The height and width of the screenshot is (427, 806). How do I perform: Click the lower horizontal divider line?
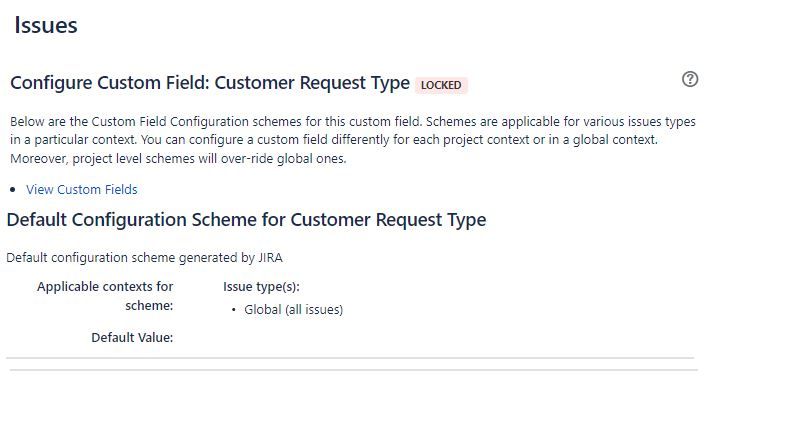[x=354, y=369]
